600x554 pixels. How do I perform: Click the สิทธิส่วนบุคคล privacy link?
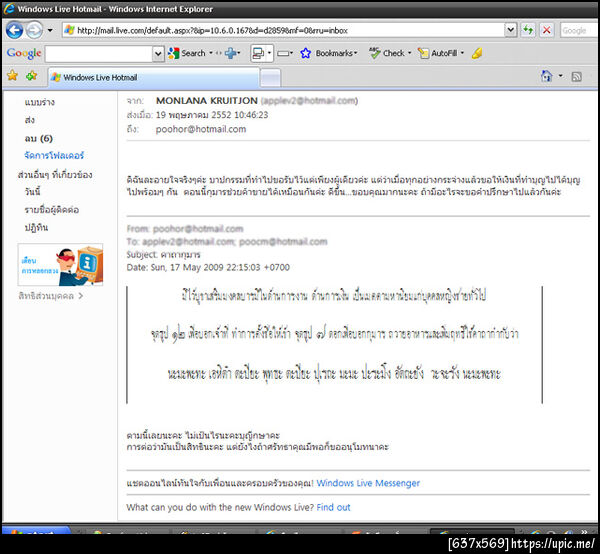50,296
